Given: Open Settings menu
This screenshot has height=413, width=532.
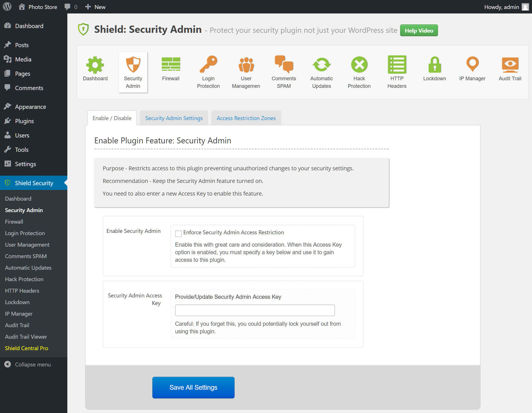Looking at the screenshot, I should pos(25,164).
